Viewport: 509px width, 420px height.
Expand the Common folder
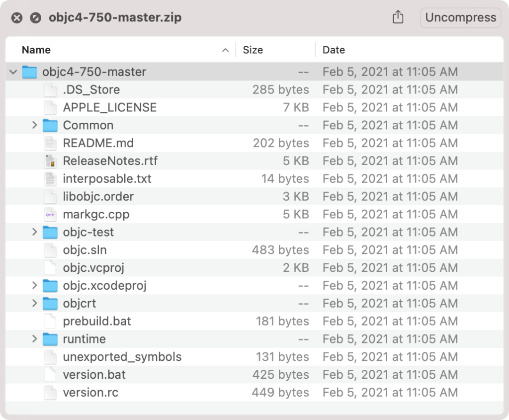click(34, 125)
